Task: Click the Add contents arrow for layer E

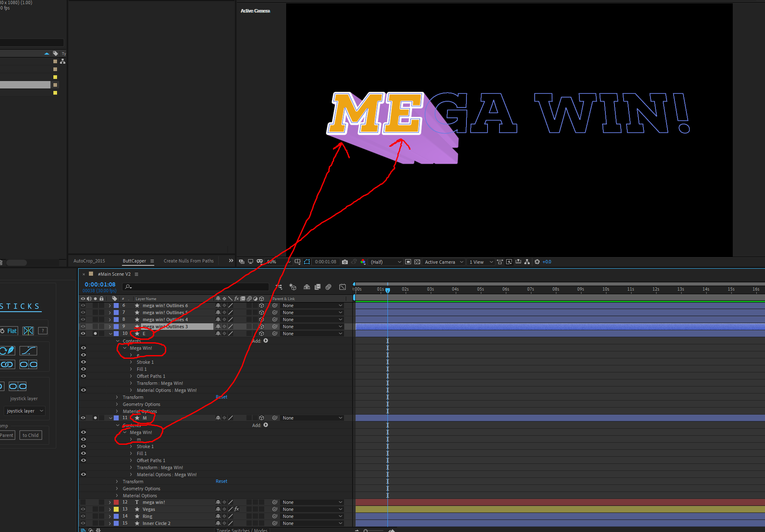Action: (x=266, y=341)
